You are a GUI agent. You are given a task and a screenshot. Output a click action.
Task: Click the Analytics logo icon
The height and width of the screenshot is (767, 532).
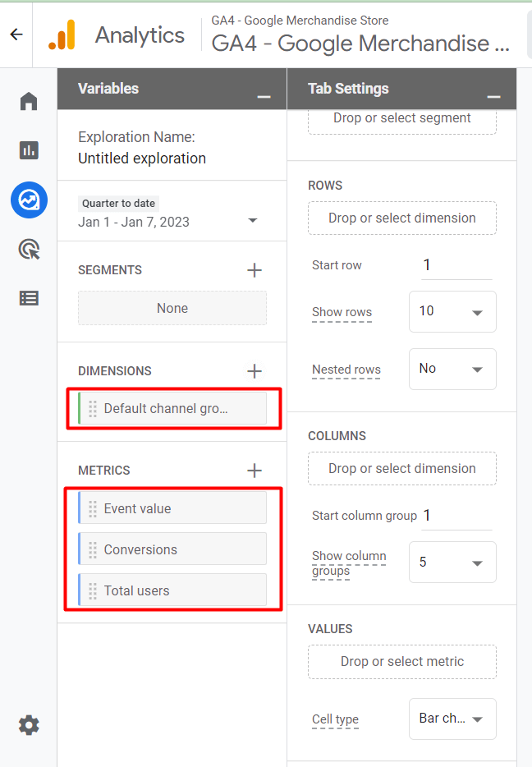pos(62,34)
